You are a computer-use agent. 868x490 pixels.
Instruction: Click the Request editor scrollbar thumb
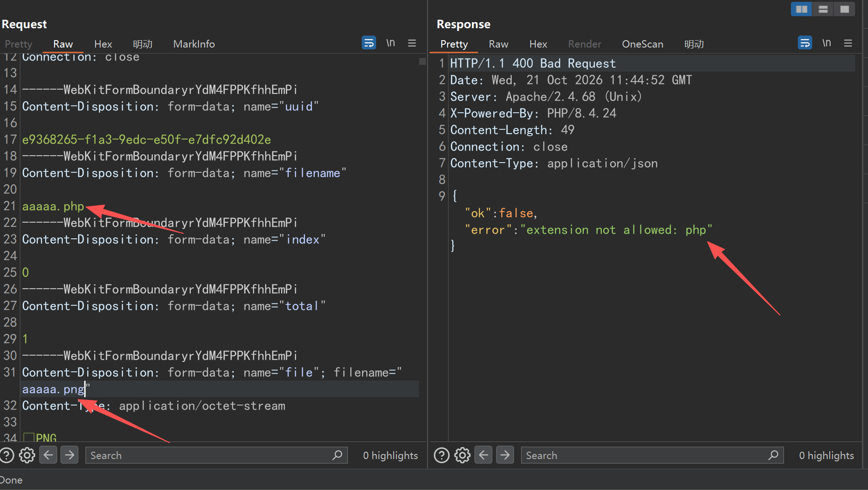tap(422, 61)
